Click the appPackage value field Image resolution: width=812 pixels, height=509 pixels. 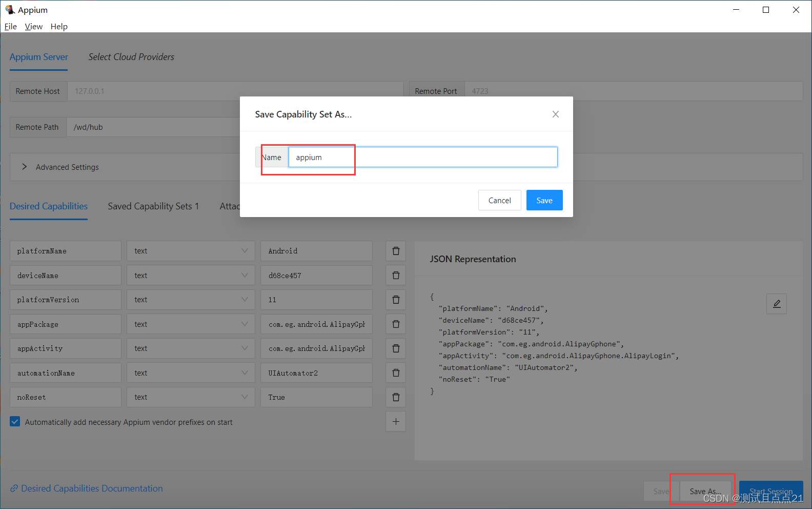pyautogui.click(x=316, y=324)
